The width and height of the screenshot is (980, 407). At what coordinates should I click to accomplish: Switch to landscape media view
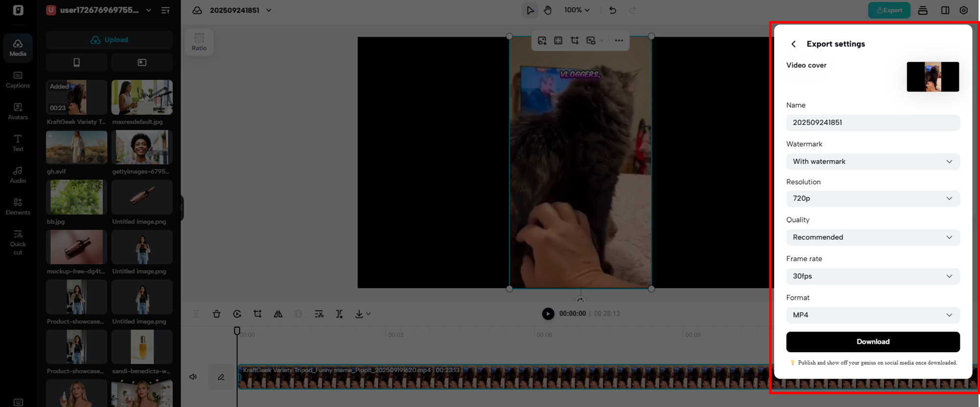[x=142, y=63]
